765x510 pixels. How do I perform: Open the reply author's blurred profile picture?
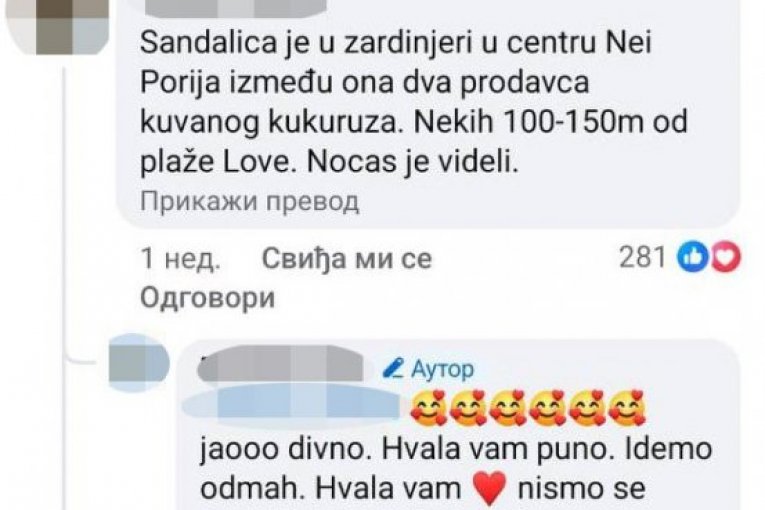coord(139,363)
